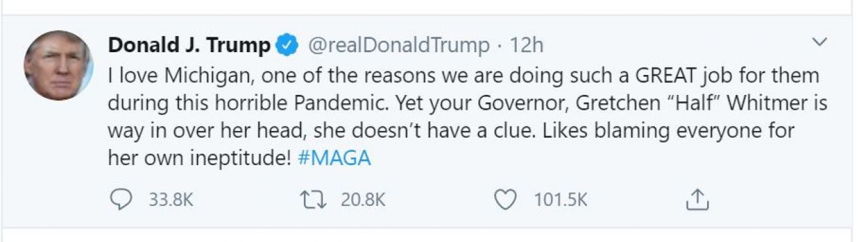Click the 12h timestamp
868x242 pixels.
tap(526, 45)
